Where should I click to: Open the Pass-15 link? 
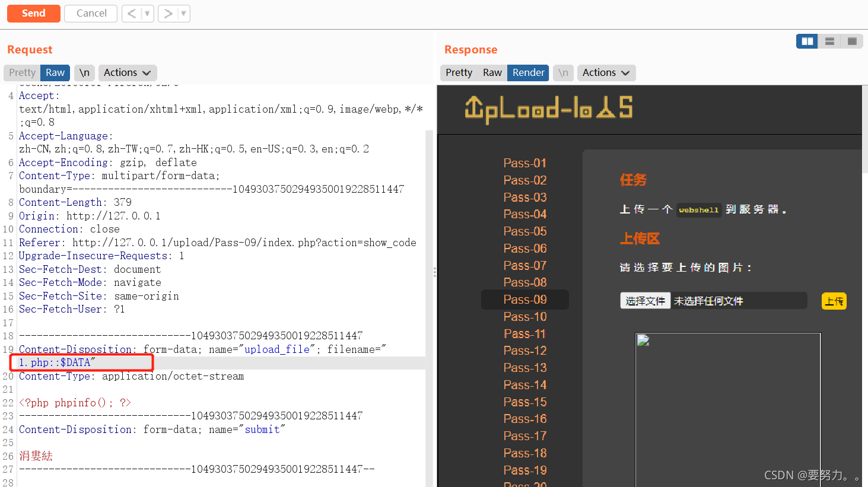pos(525,402)
